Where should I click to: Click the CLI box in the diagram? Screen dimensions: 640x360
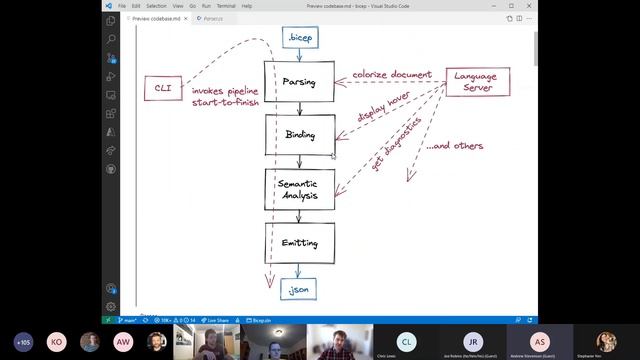pos(163,88)
